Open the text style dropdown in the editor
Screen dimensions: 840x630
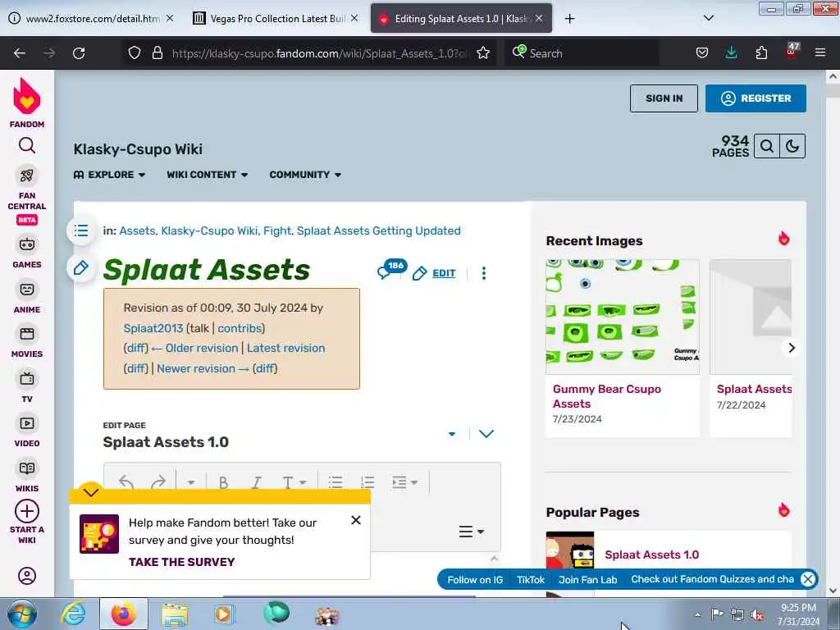click(294, 482)
